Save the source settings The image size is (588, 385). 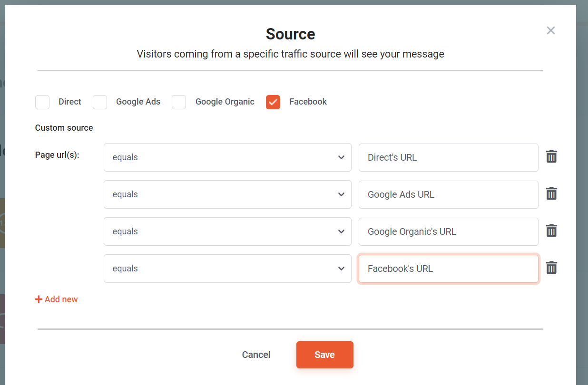tap(325, 355)
